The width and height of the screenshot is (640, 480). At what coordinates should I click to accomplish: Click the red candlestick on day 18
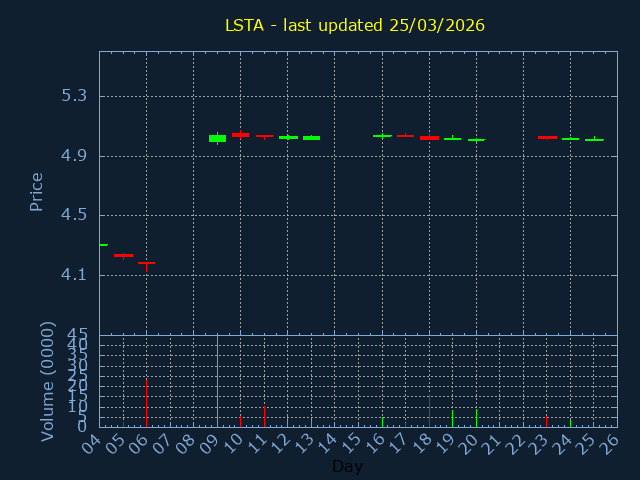[x=429, y=138]
